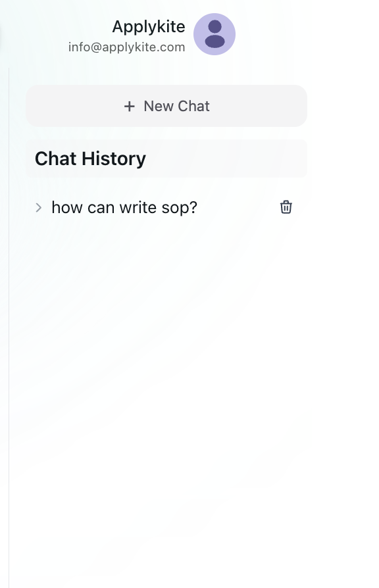Select the chat history entry about sop

pyautogui.click(x=124, y=207)
